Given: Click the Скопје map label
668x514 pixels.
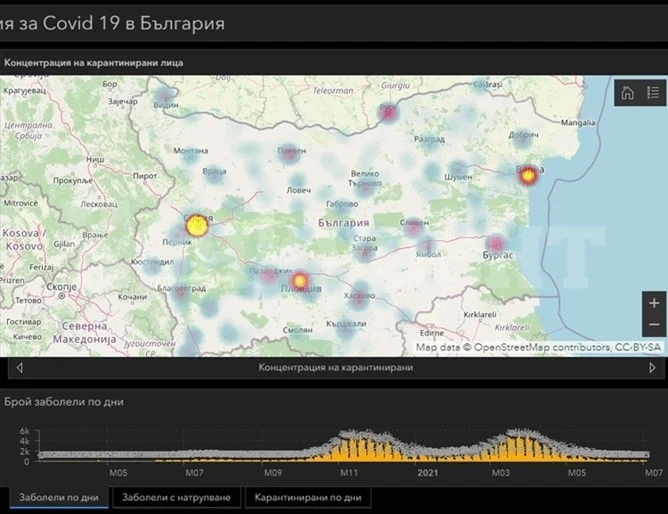Looking at the screenshot, I should pyautogui.click(x=61, y=287).
